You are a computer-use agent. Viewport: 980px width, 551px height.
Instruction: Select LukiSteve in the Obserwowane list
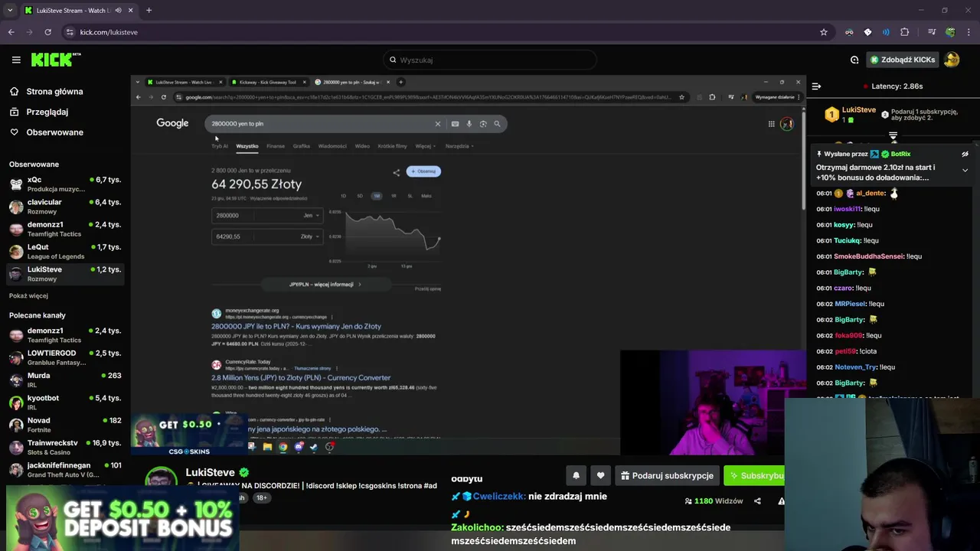(x=65, y=274)
